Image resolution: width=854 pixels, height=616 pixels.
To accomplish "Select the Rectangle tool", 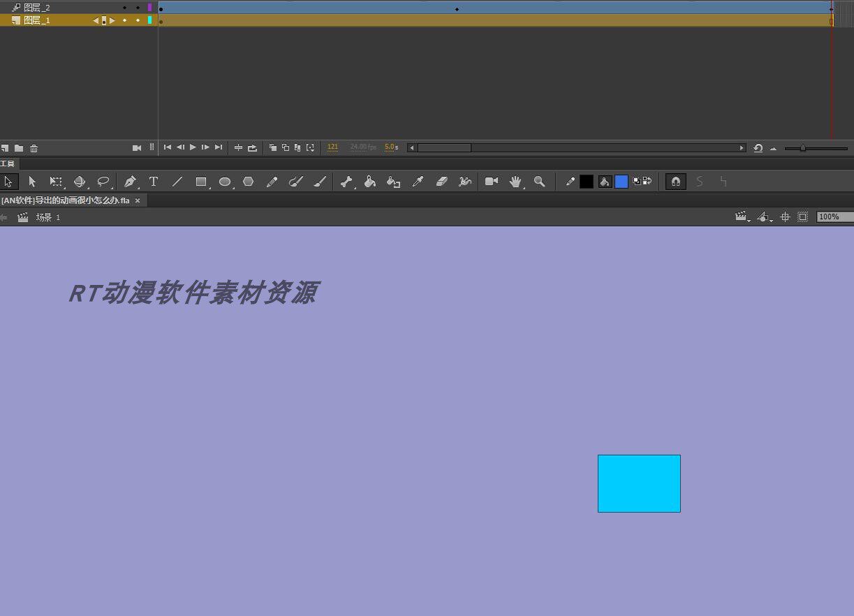I will (x=201, y=182).
